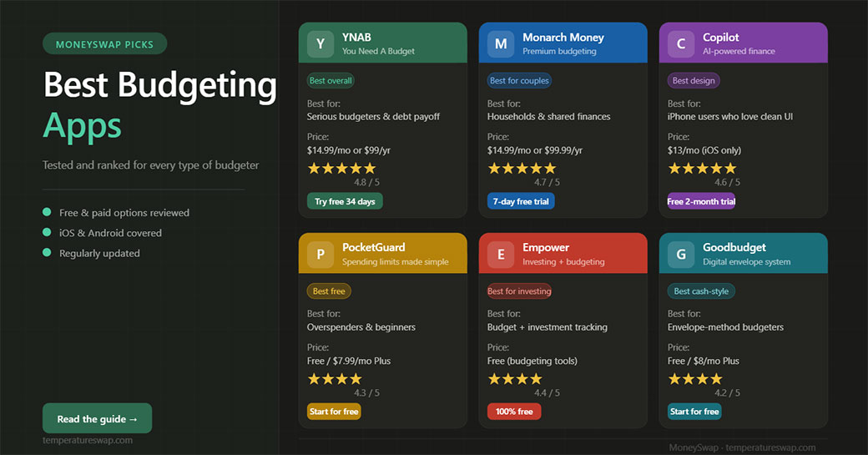Click the Monarch Money M icon

pyautogui.click(x=501, y=44)
